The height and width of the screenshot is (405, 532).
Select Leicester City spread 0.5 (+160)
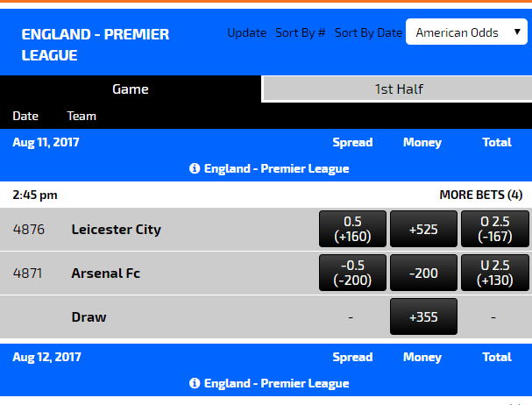(x=352, y=230)
